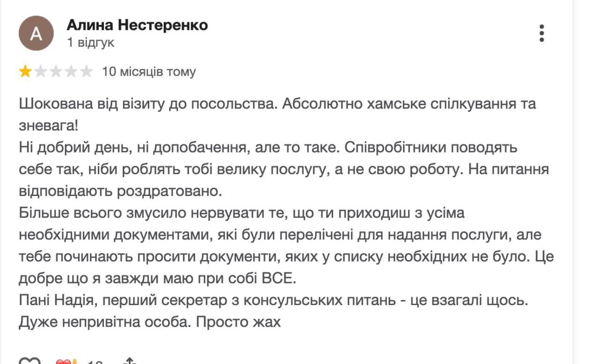Click the second grey rating star
The image size is (599, 364).
click(x=41, y=72)
